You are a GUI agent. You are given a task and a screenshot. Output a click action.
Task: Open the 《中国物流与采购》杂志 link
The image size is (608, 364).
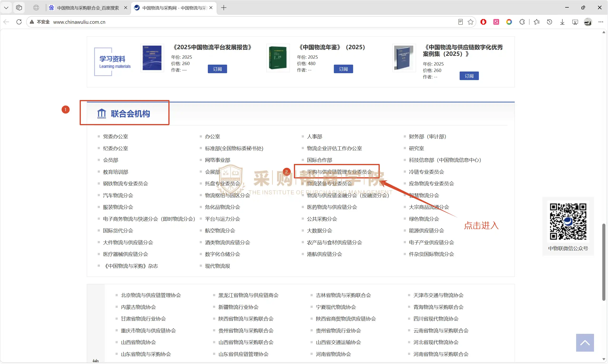[130, 266]
